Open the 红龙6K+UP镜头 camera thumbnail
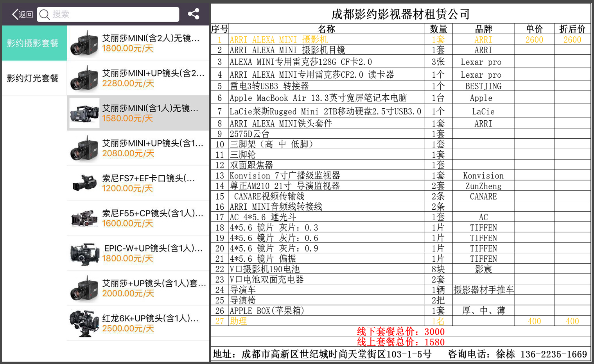This screenshot has height=364, width=594. pyautogui.click(x=84, y=323)
